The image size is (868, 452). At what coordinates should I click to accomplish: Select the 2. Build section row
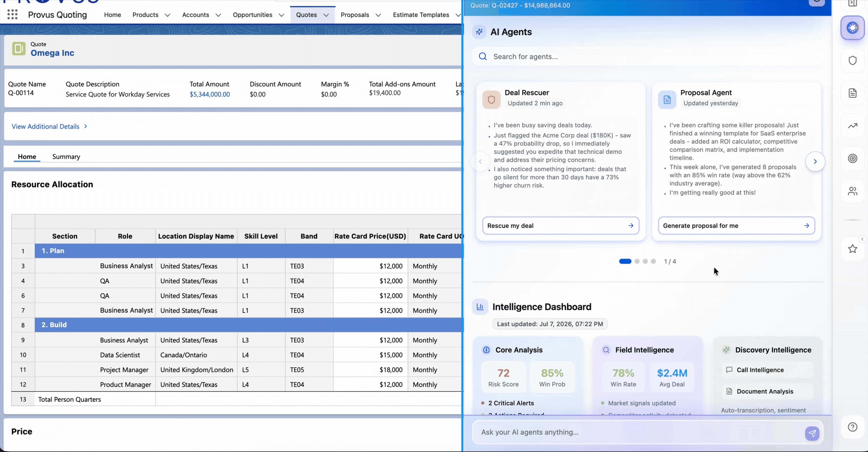tap(249, 325)
